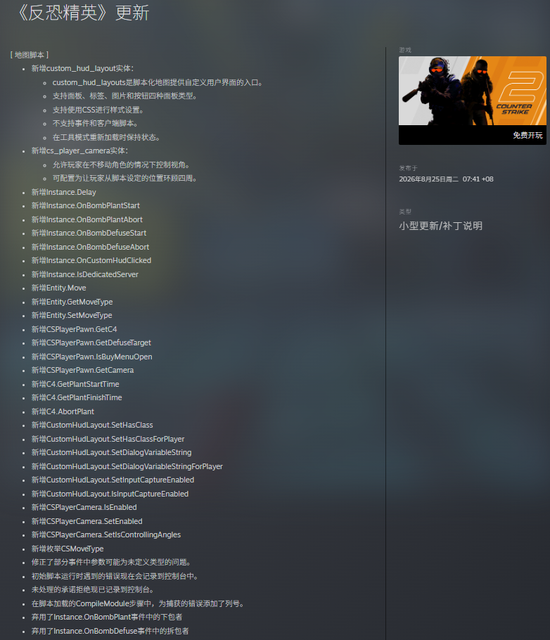
Task: Click the 《反恐精英》更新 page title
Action: (84, 13)
